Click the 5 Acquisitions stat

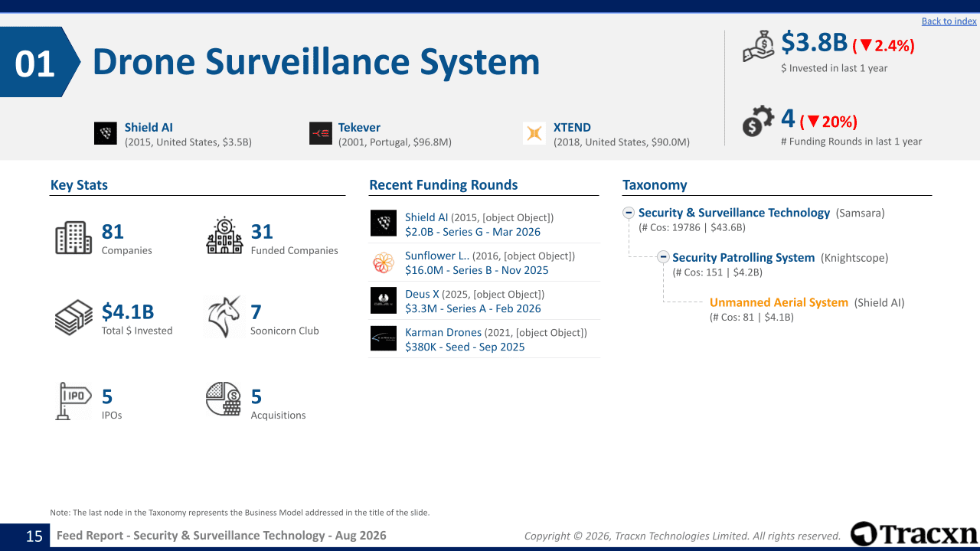[278, 403]
